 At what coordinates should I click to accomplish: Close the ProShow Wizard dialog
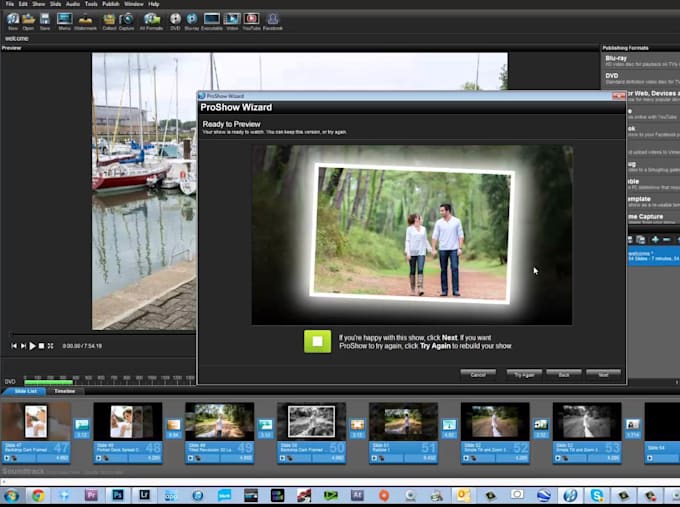618,96
